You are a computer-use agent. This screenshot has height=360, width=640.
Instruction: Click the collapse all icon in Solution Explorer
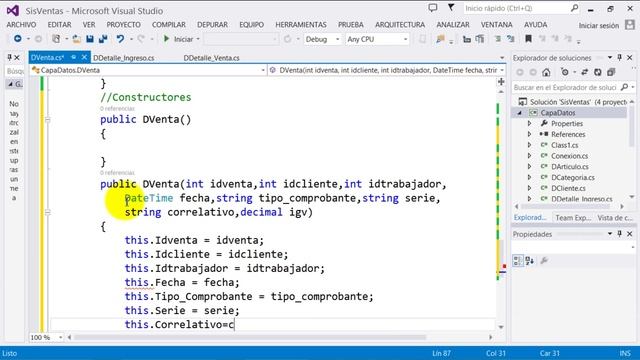(611, 72)
